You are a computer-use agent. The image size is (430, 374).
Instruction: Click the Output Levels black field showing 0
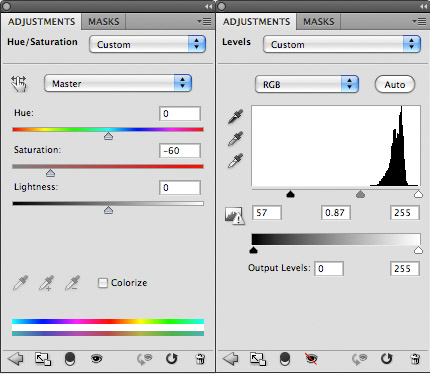point(329,269)
